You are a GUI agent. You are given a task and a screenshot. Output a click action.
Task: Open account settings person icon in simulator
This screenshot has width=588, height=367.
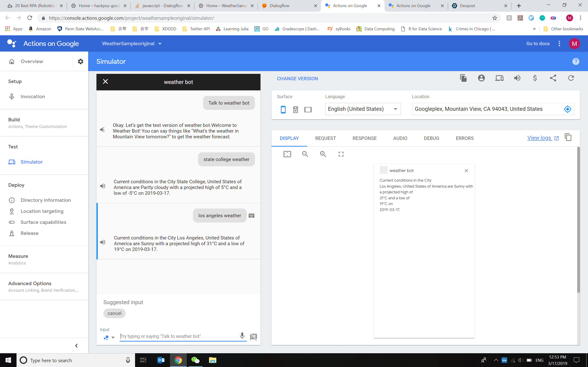coord(481,78)
